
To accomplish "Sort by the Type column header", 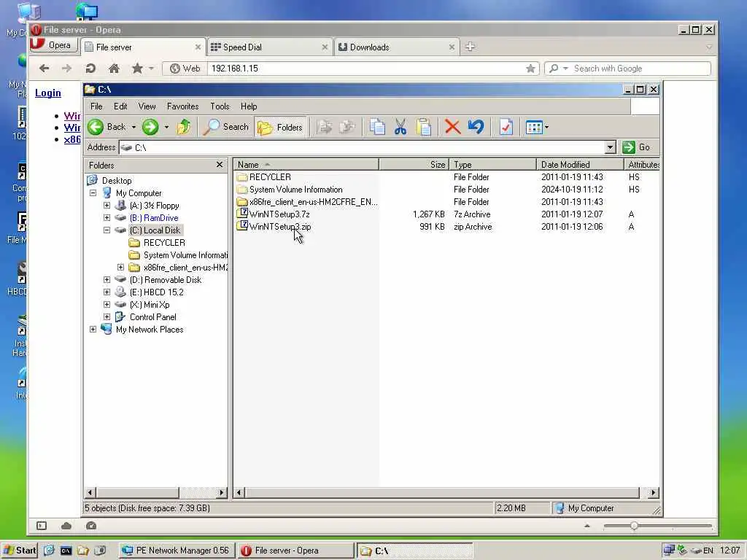I will click(x=492, y=165).
